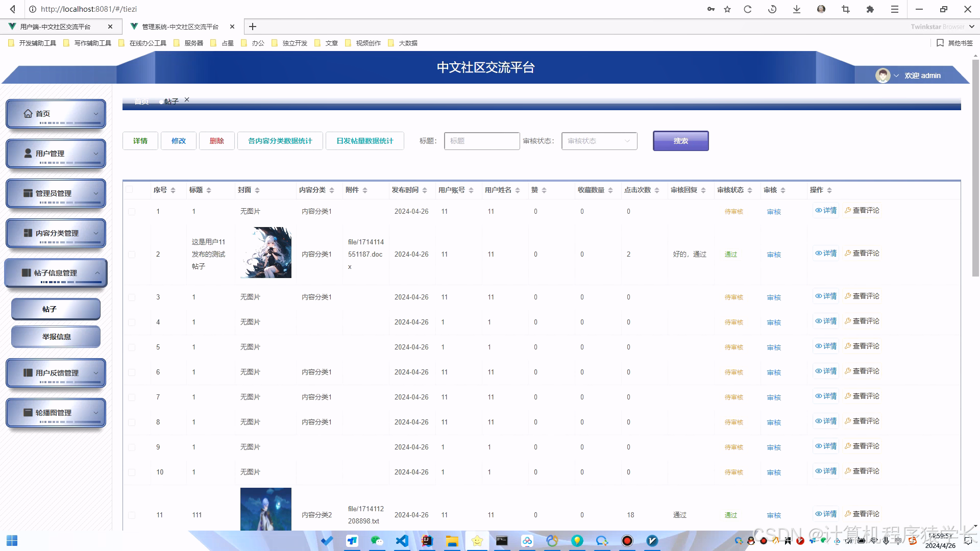Click inside the 标题 title input field
This screenshot has width=980, height=551.
click(480, 141)
